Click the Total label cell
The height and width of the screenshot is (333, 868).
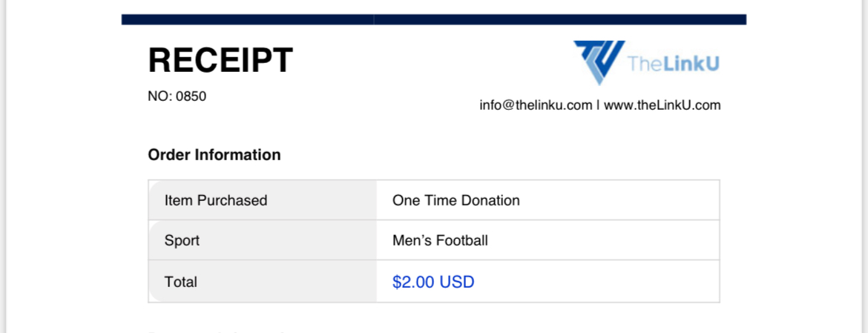pos(263,282)
